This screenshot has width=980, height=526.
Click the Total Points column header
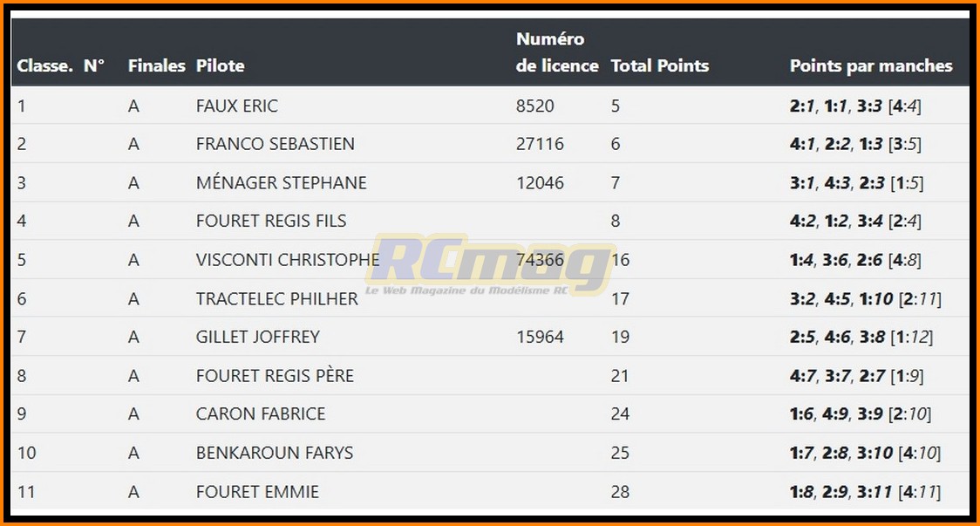[x=659, y=65]
